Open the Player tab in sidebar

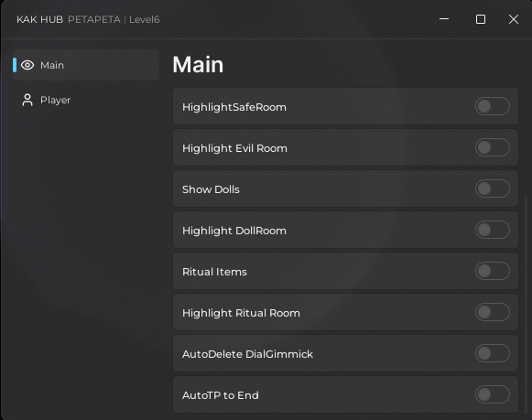(86, 100)
